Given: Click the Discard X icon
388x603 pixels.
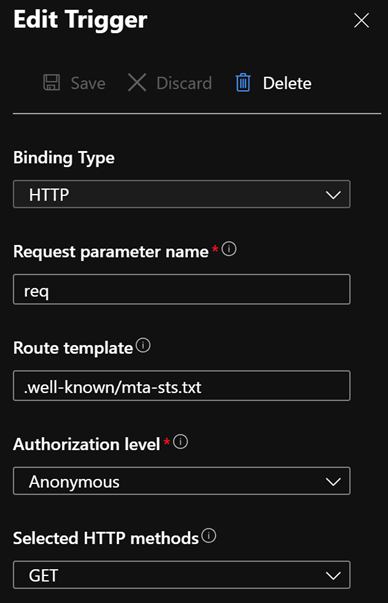Looking at the screenshot, I should tap(137, 83).
